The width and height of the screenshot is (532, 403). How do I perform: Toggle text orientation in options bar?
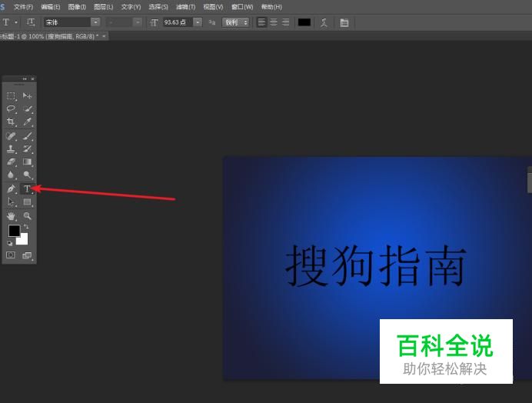coord(31,22)
